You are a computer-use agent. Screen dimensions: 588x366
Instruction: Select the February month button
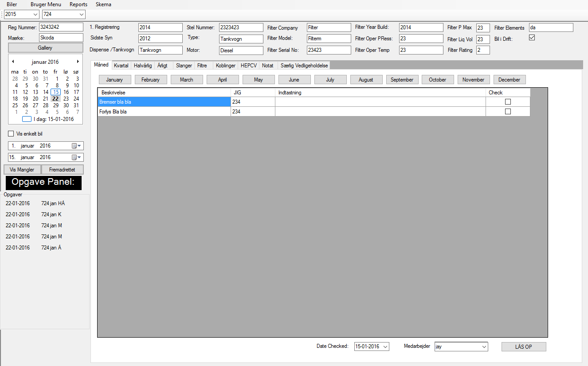151,80
